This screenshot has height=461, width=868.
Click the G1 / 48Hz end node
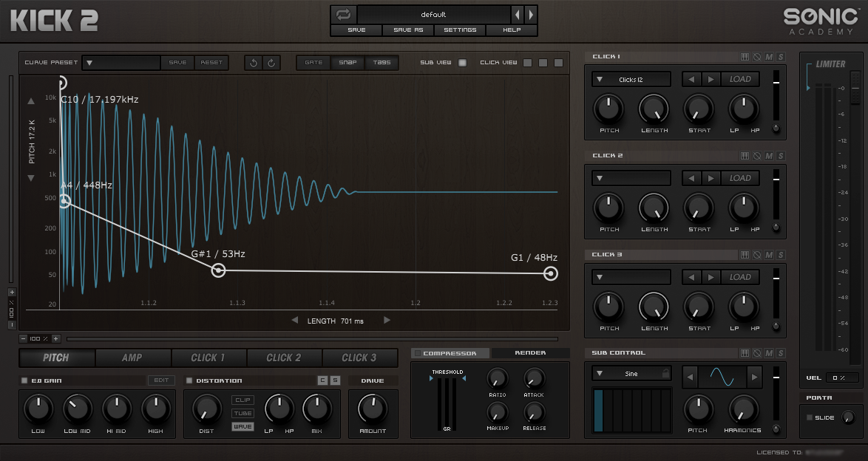click(550, 273)
